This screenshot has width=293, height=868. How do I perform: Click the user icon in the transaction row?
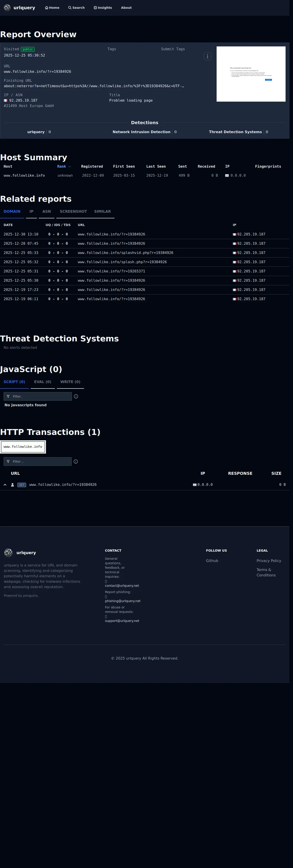coord(12,485)
